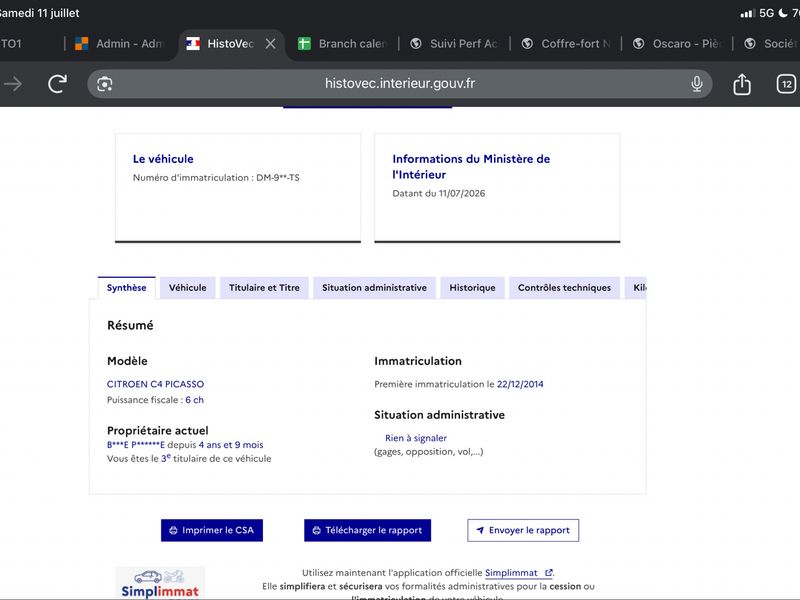Show all 12 open tabs
800x600 pixels.
click(x=786, y=84)
